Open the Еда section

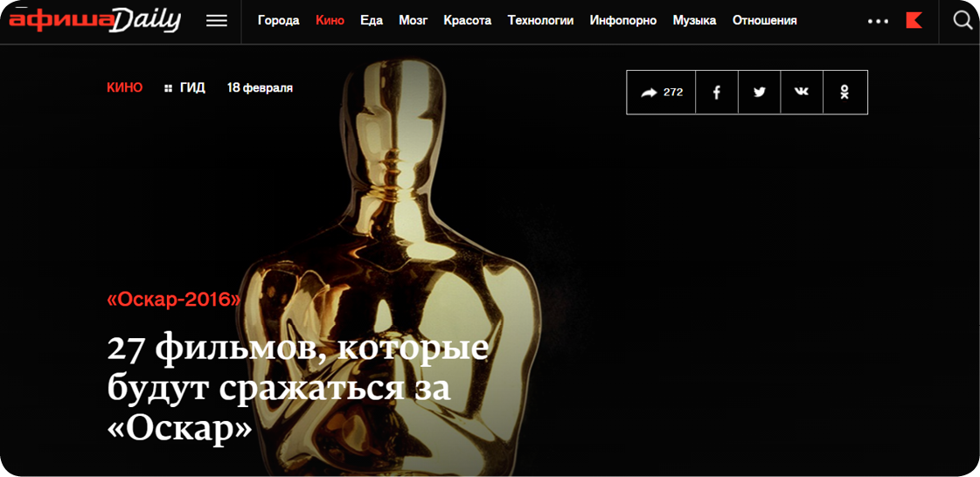[x=372, y=20]
